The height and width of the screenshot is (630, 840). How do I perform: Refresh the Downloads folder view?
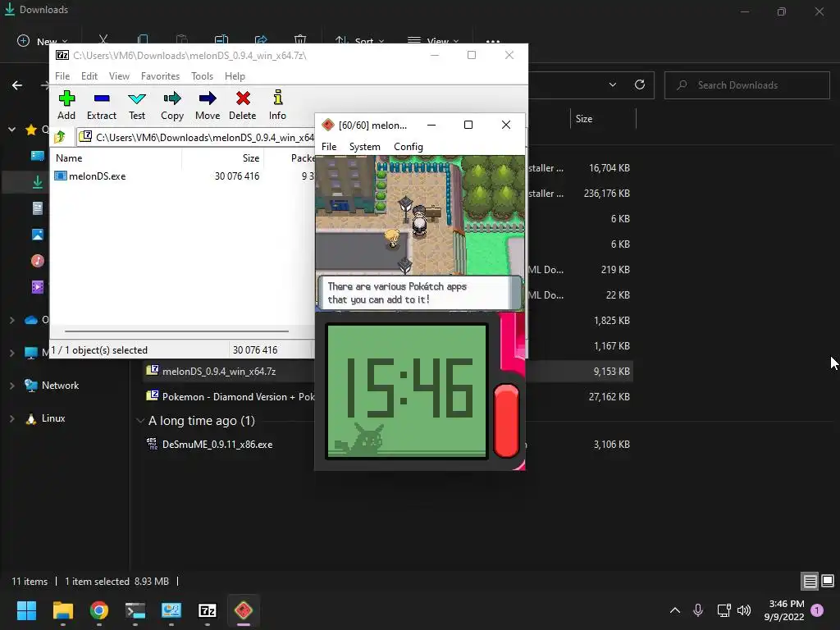click(x=640, y=84)
